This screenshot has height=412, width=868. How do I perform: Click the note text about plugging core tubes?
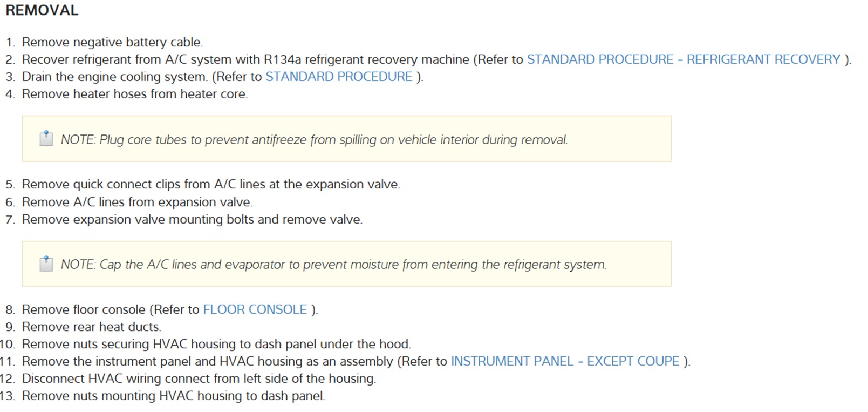(314, 140)
